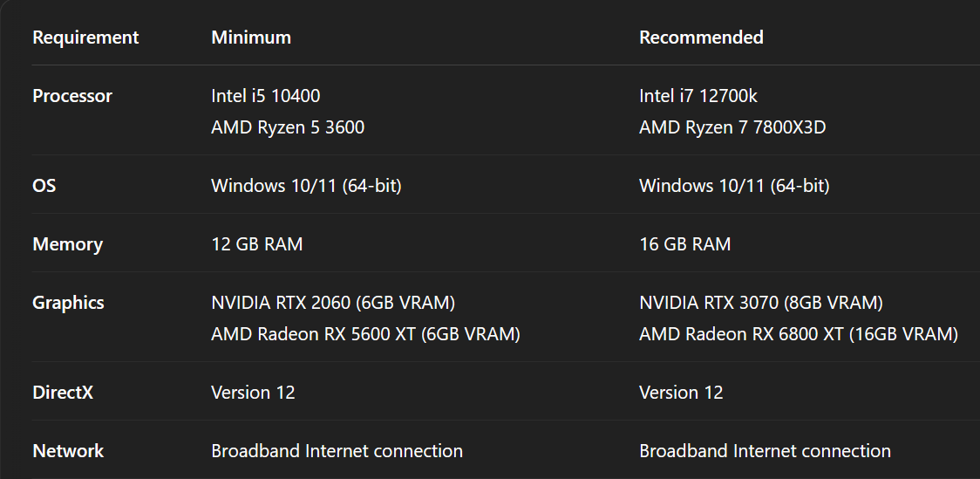Select the Memory row label
Screen dimensions: 980x479
point(67,244)
